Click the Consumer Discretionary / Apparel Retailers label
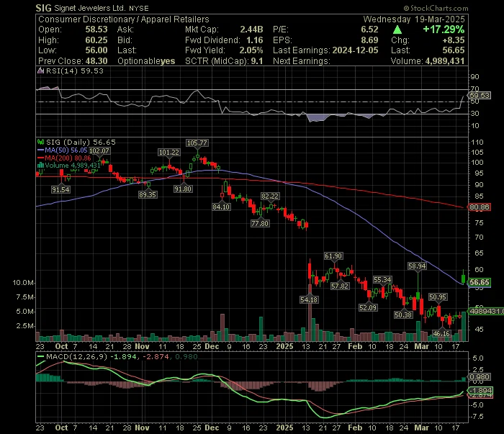504x434 pixels. [x=124, y=19]
